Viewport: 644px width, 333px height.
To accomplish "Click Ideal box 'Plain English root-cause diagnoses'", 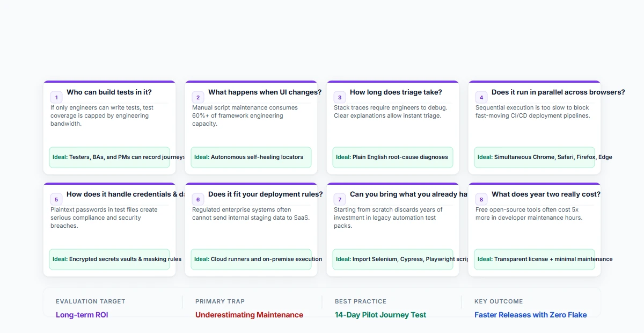I will click(x=393, y=157).
